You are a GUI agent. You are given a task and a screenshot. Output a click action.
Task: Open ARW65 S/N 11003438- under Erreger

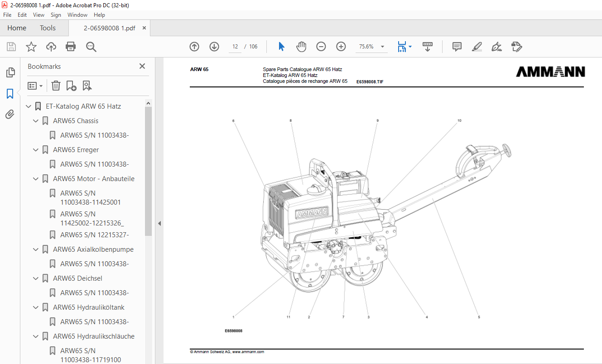tap(95, 164)
